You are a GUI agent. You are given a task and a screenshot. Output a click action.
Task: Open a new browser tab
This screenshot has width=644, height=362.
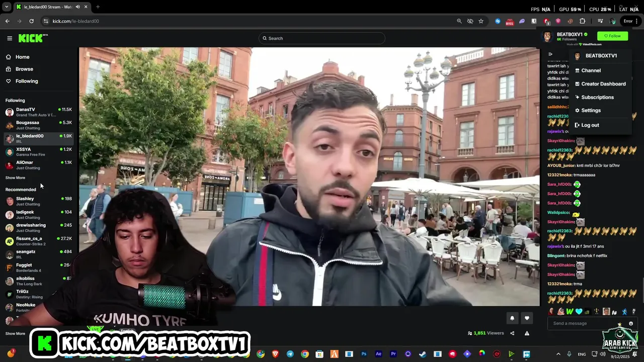[98, 7]
